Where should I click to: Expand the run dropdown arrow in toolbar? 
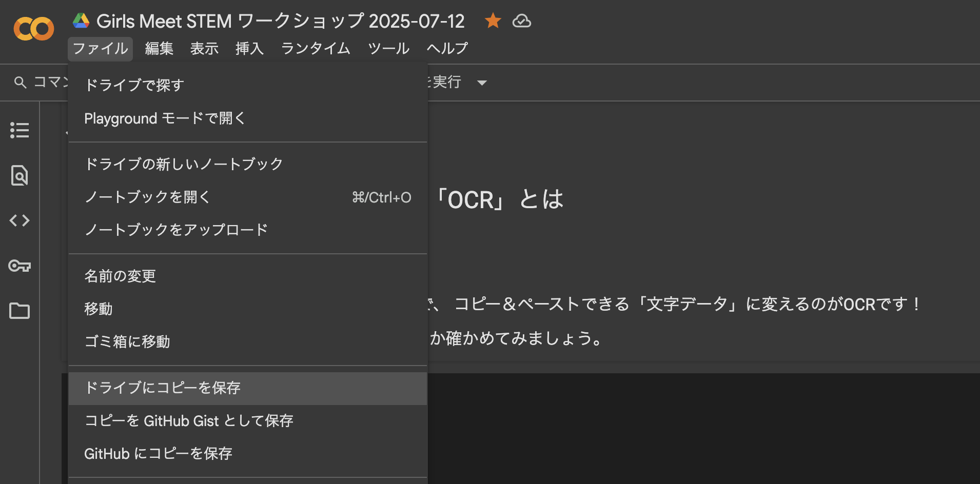482,83
